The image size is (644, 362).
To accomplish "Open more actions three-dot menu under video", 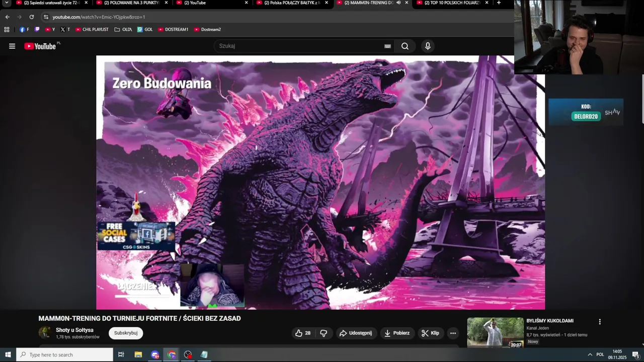I will click(453, 333).
